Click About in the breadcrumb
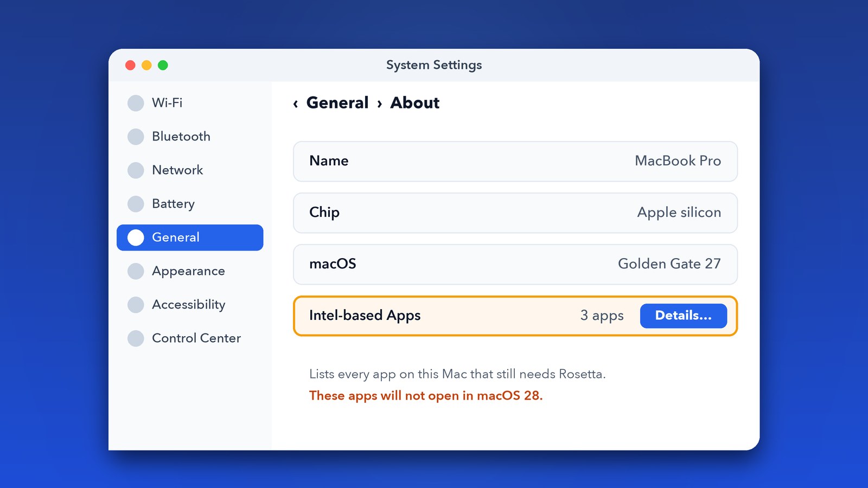Screen dimensions: 868x488 pos(415,102)
